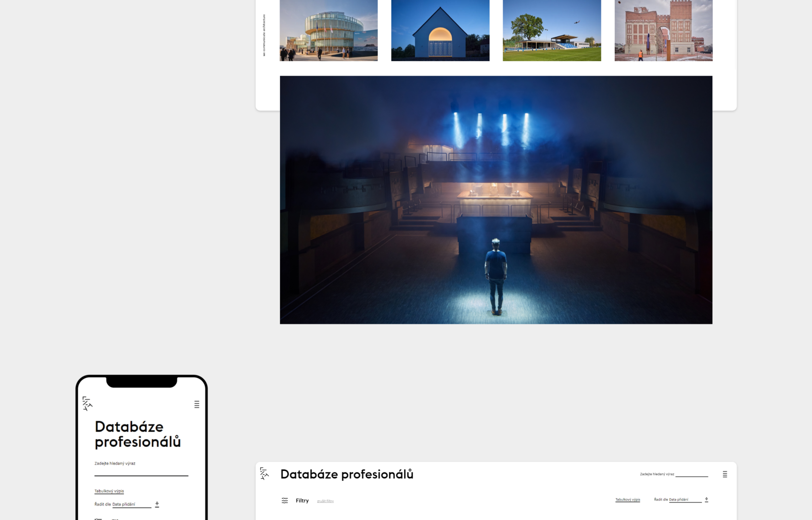Expand the Filtry panel label
812x520 pixels.
pyautogui.click(x=302, y=501)
